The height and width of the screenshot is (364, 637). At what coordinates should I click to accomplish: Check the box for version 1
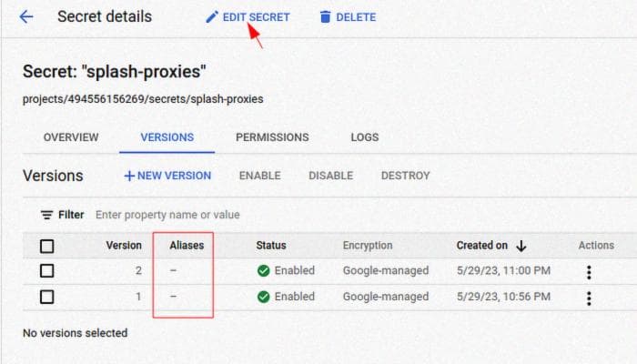point(47,297)
